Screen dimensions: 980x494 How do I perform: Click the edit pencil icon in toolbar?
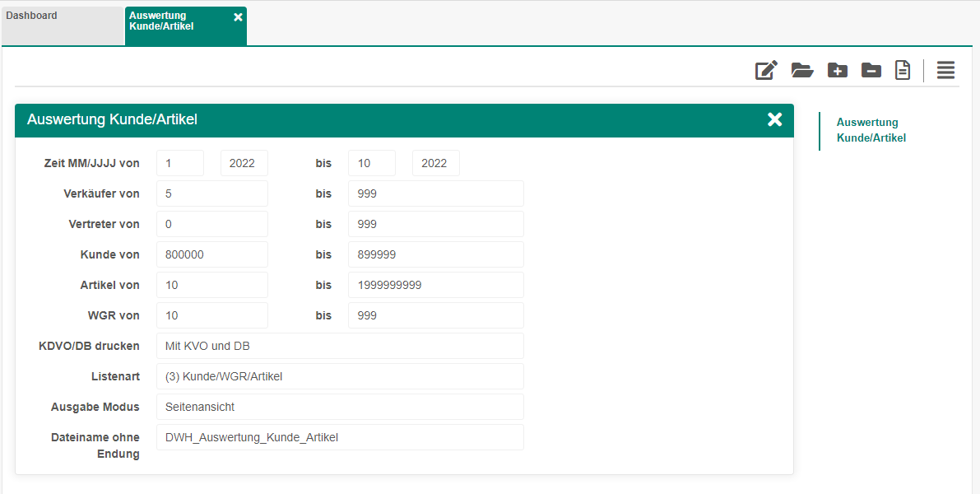(766, 71)
